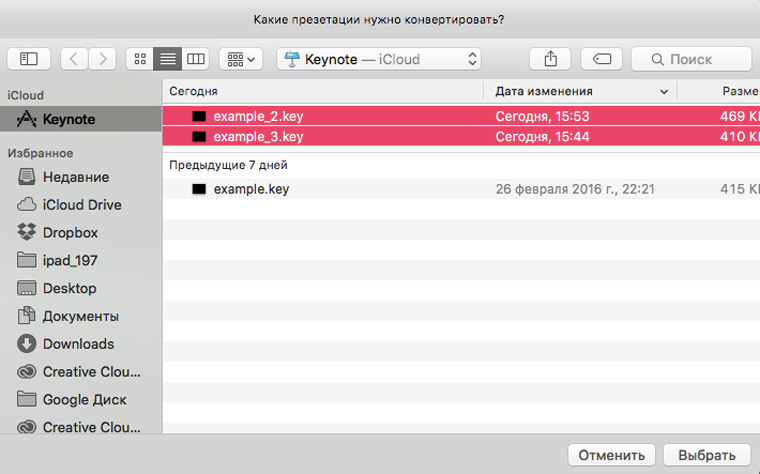
Task: Click the example.key file icon
Action: [x=199, y=189]
